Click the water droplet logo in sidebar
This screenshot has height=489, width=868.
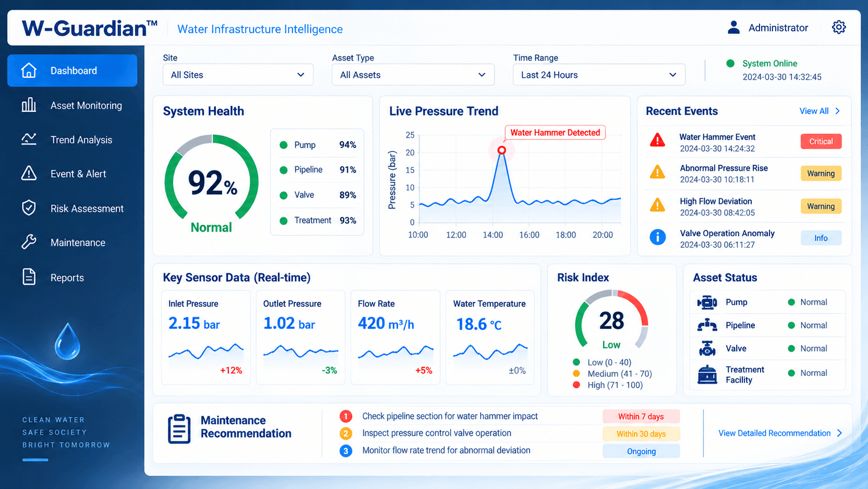click(67, 341)
